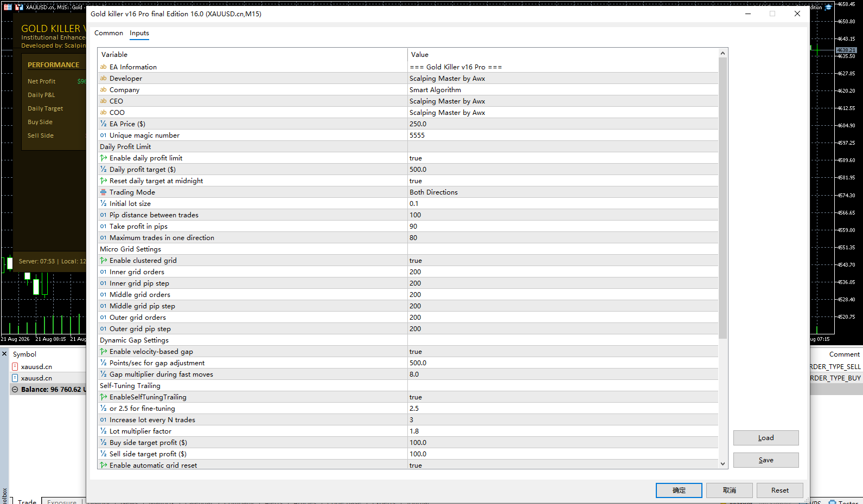Screen dimensions: 863x504
Task: Close the Toolbox panel with the X icon
Action: [x=4, y=354]
